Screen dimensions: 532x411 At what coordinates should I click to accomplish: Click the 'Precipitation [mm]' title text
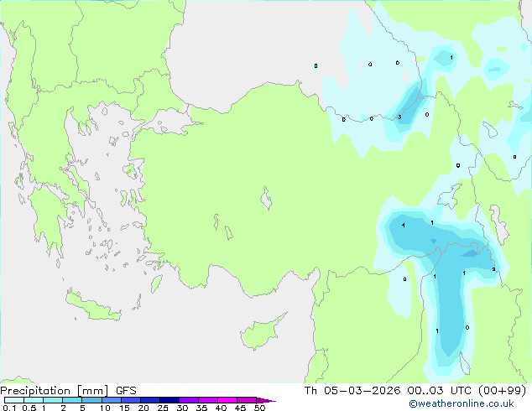[55, 391]
